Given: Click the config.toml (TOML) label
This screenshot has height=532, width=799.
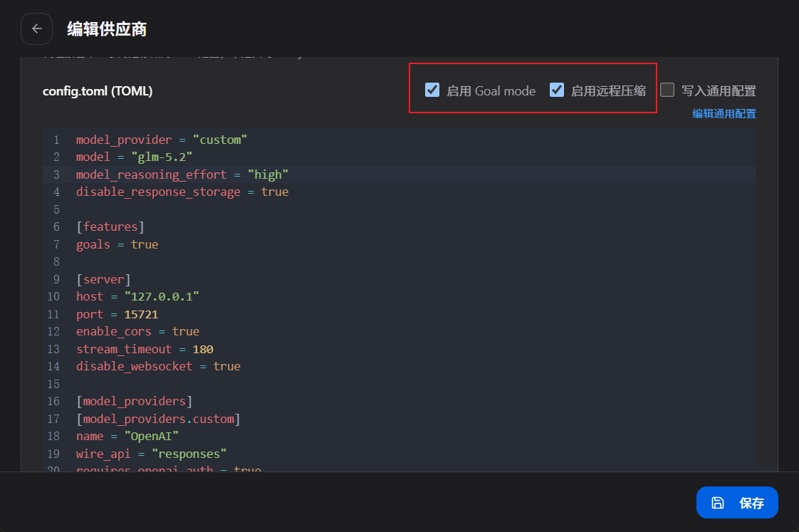Looking at the screenshot, I should [x=98, y=91].
